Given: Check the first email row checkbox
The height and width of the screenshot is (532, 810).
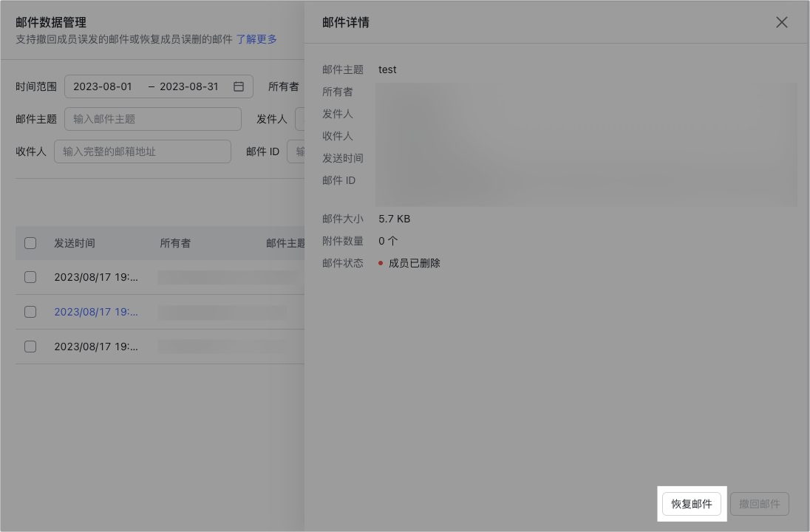Looking at the screenshot, I should coord(30,277).
